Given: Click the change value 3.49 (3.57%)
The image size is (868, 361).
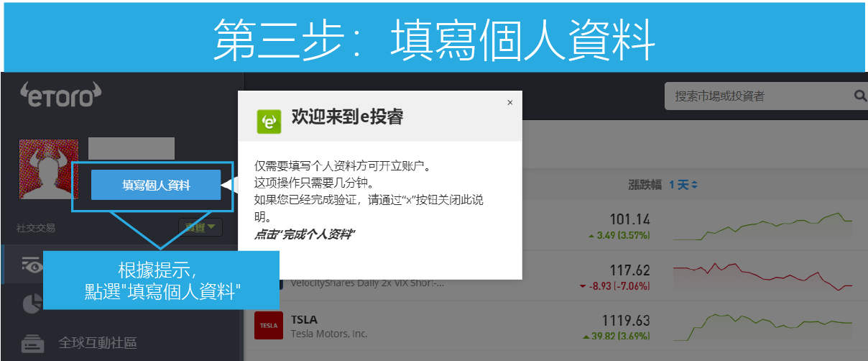Looking at the screenshot, I should coord(619,235).
